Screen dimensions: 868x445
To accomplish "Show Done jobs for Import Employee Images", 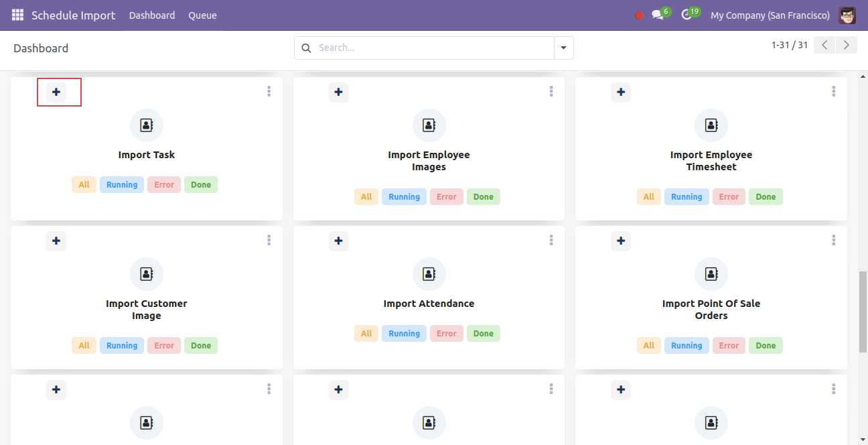I will [484, 197].
